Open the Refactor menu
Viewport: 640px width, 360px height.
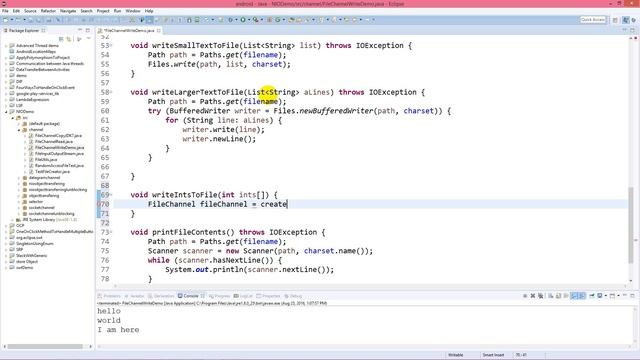[48, 11]
